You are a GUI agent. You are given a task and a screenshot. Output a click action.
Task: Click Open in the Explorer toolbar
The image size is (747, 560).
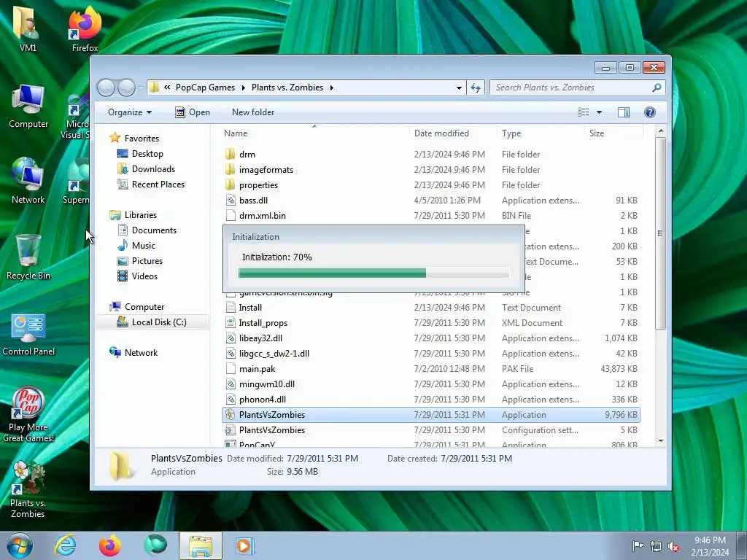(x=193, y=112)
